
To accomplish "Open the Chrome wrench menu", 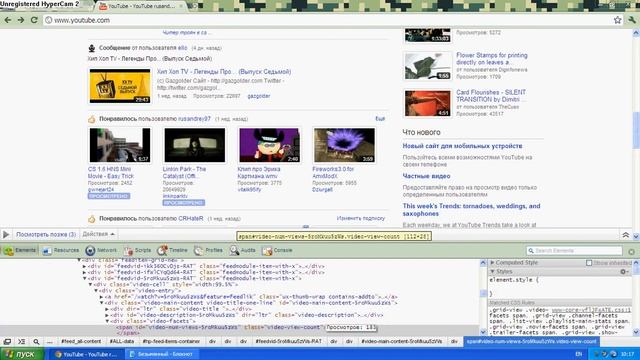I will coord(632,20).
